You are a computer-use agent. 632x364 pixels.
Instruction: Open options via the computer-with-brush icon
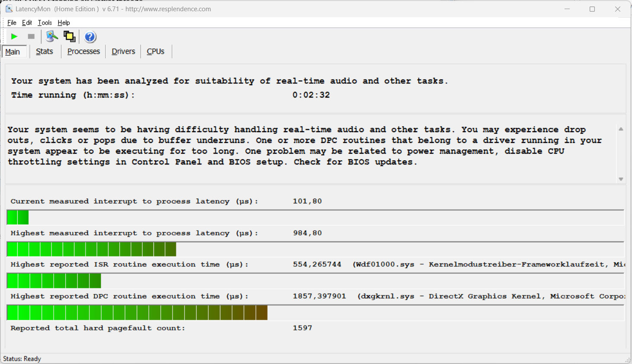(52, 37)
